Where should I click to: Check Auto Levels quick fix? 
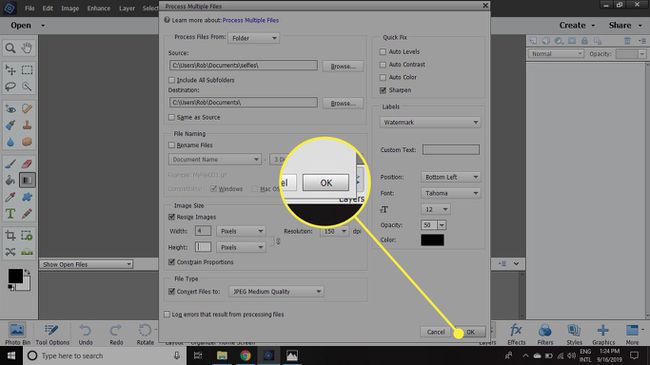(x=383, y=52)
